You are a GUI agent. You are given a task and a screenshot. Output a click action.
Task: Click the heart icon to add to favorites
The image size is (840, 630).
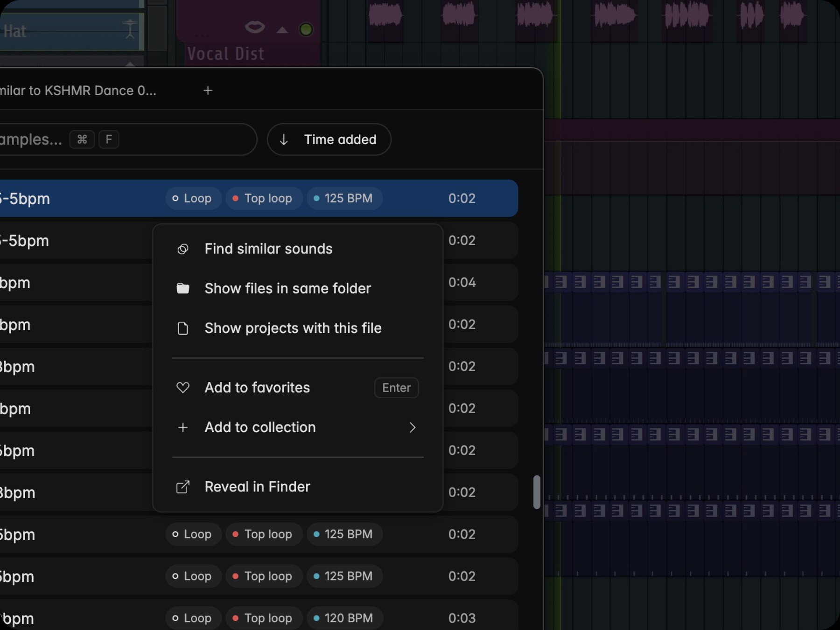[x=183, y=387]
